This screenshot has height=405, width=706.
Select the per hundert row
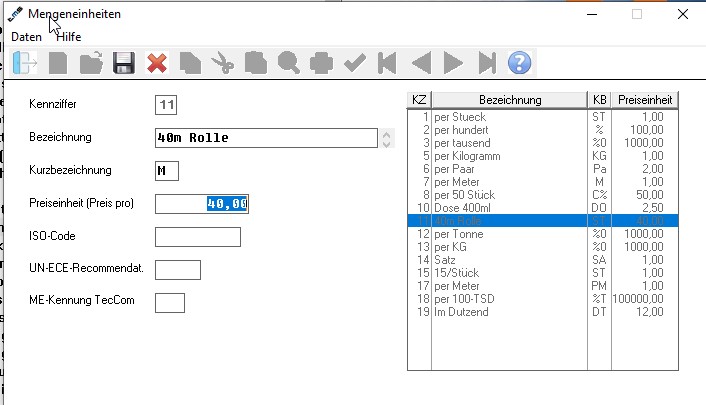(x=543, y=130)
